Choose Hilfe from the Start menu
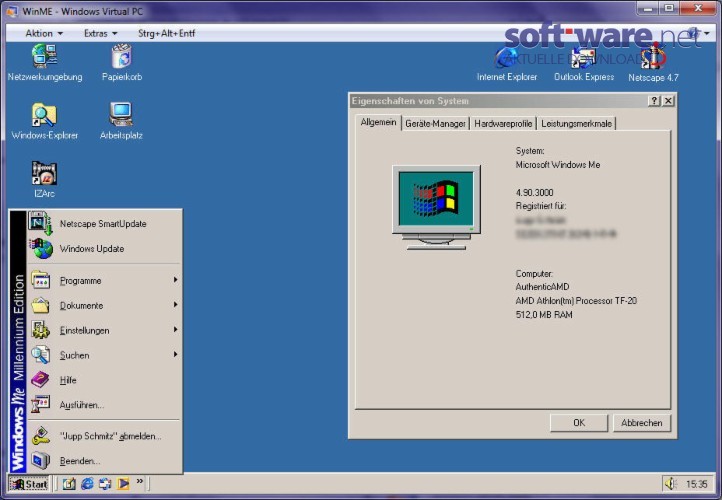Screen dimensions: 722x500 tap(105, 380)
